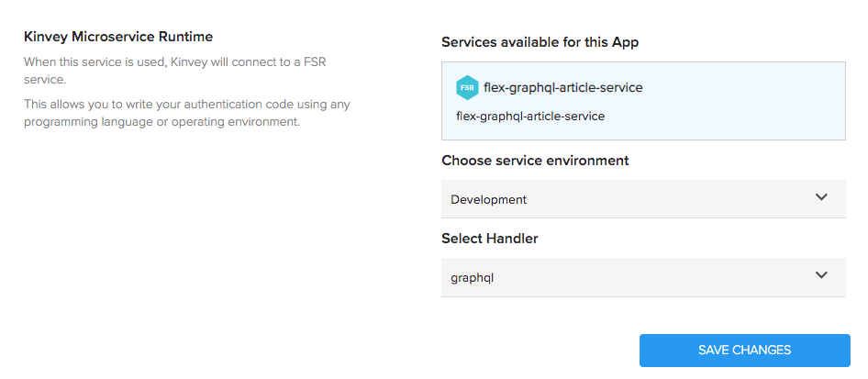Click the service subtitle under the FSR icon
This screenshot has height=379, width=868.
coord(530,116)
